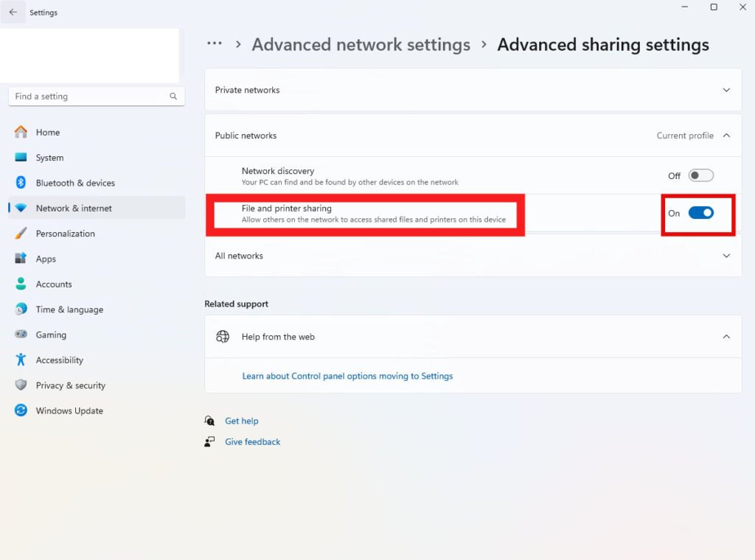Viewport: 755px width, 560px height.
Task: Enable the Network discovery toggle
Action: [700, 175]
